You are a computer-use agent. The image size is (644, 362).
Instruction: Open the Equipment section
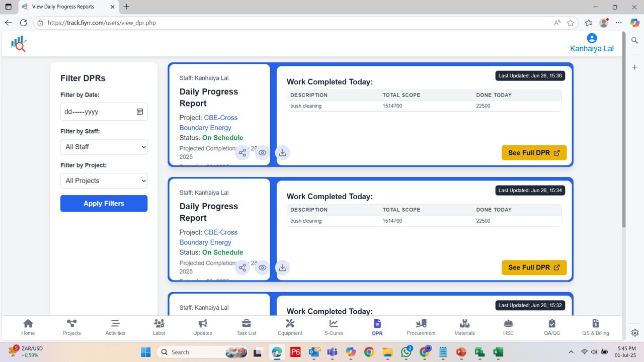tap(290, 327)
